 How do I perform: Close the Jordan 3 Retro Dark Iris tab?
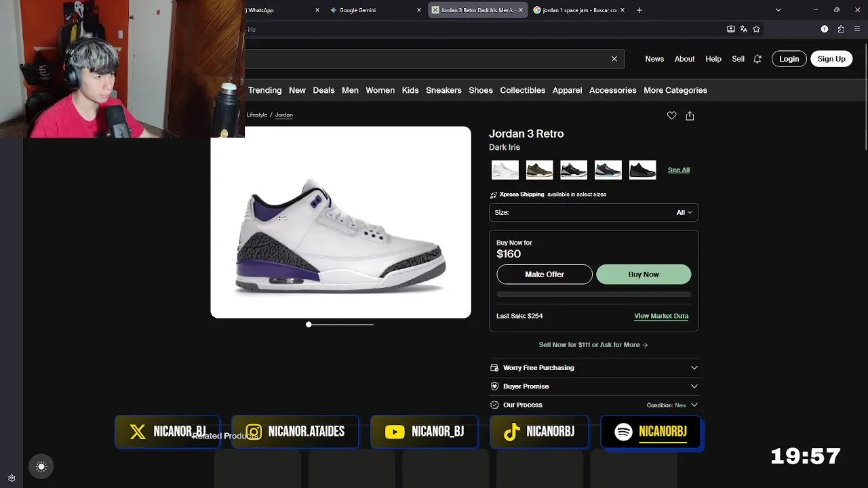click(x=521, y=10)
